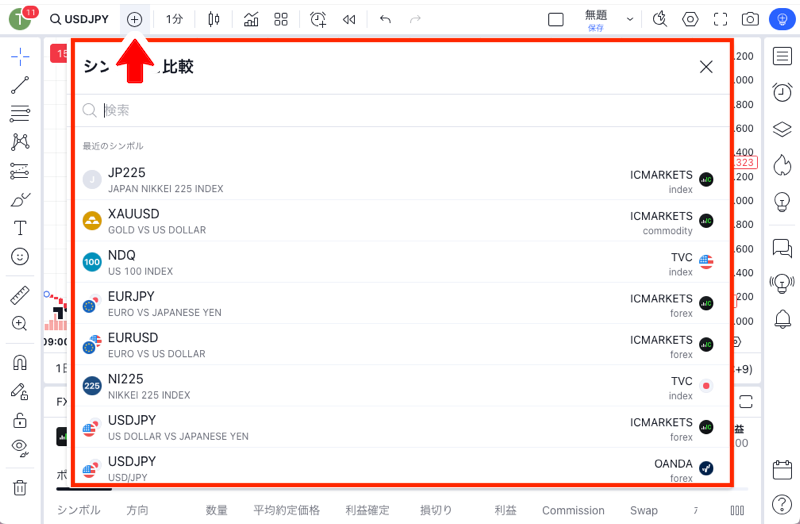800x524 pixels.
Task: Select NI225 Nikkei 225 Index
Action: pyautogui.click(x=402, y=386)
